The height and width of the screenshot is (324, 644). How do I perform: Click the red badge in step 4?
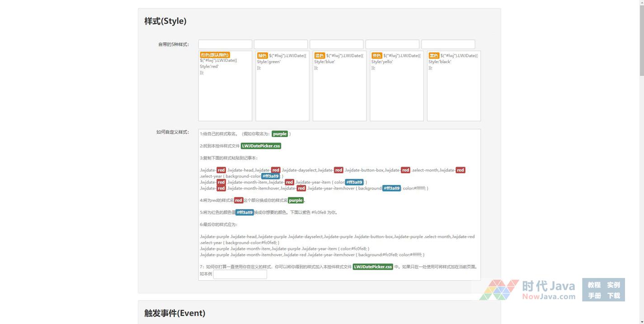point(239,200)
